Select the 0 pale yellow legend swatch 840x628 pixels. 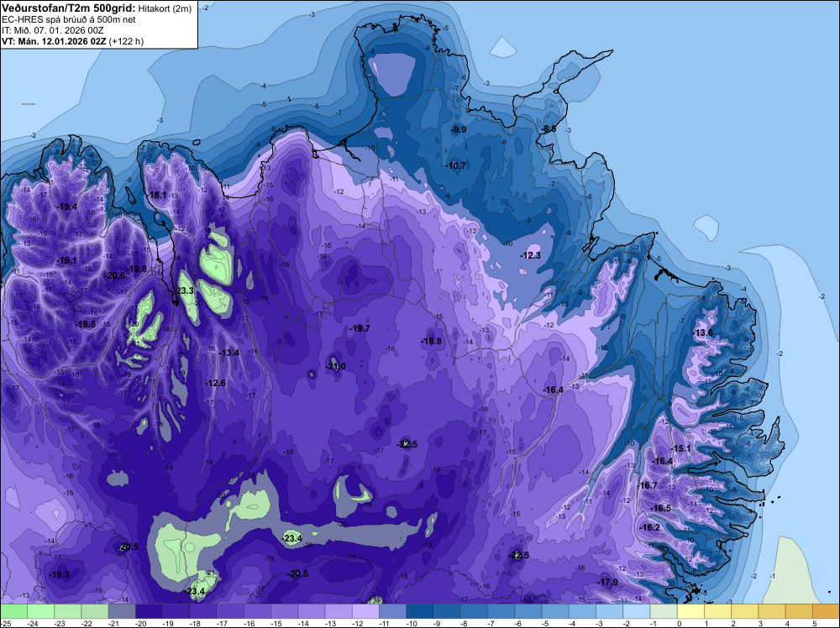coord(690,611)
